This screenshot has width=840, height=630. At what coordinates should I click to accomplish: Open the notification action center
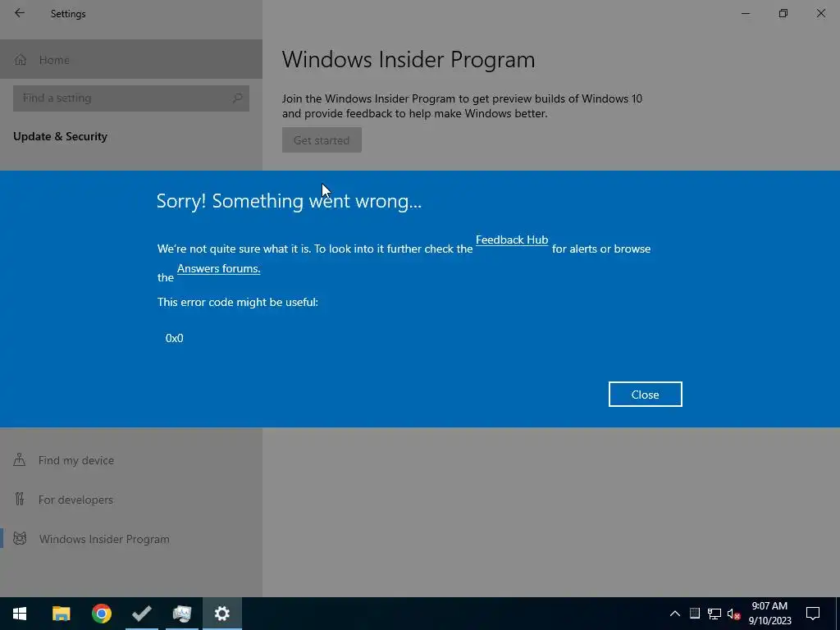click(813, 614)
